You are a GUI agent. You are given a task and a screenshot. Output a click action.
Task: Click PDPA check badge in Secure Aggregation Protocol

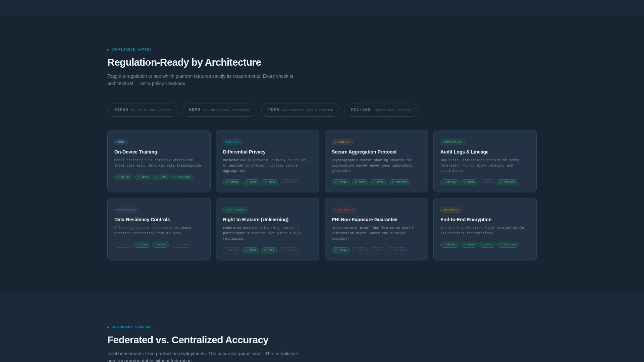pos(378,182)
